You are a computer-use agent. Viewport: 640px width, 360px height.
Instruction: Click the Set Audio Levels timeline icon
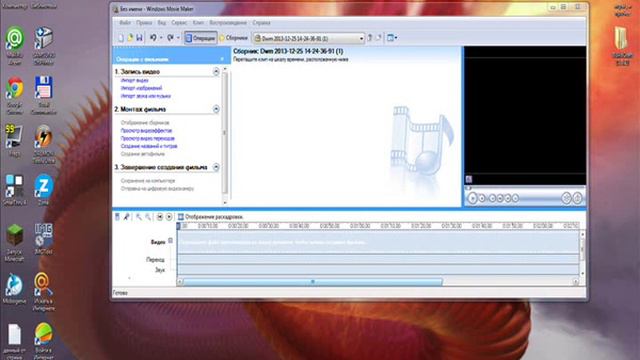(x=117, y=217)
